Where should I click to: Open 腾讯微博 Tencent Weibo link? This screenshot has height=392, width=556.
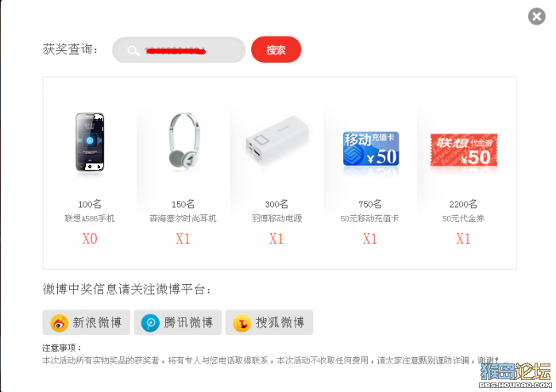pos(178,322)
